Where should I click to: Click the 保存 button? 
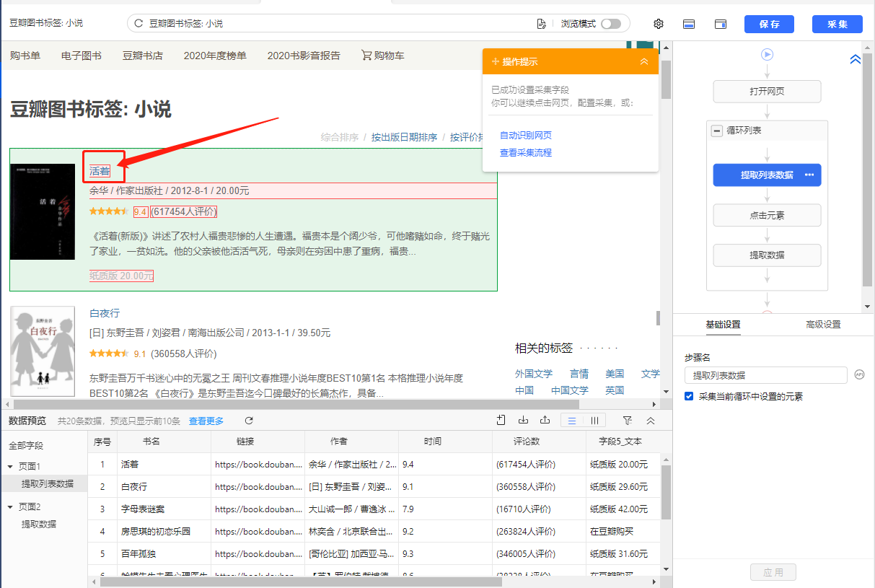click(769, 24)
